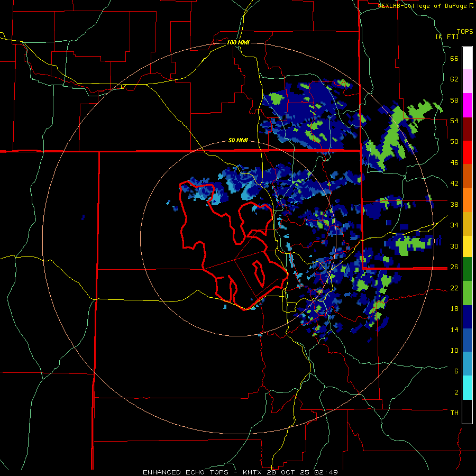Click the bright red legend swatch

(x=467, y=152)
